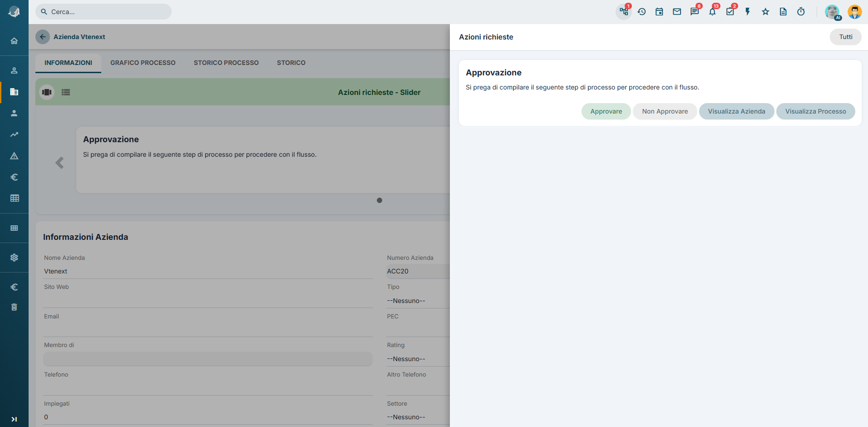
Task: Open the trending chart icon in sidebar
Action: pos(14,134)
